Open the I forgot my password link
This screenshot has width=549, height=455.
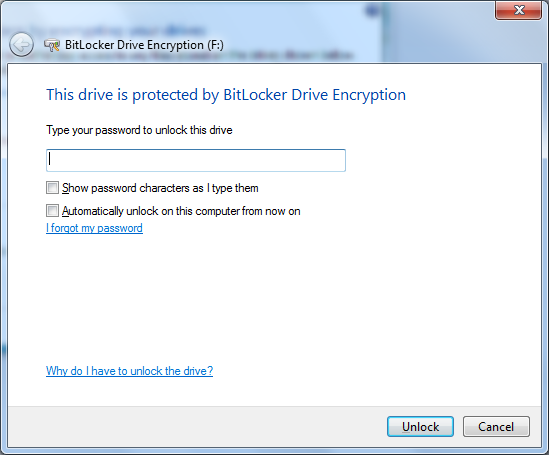pos(94,228)
